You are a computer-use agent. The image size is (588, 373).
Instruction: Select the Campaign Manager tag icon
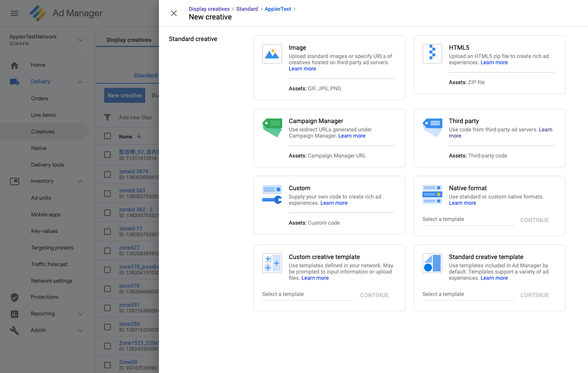tap(272, 128)
